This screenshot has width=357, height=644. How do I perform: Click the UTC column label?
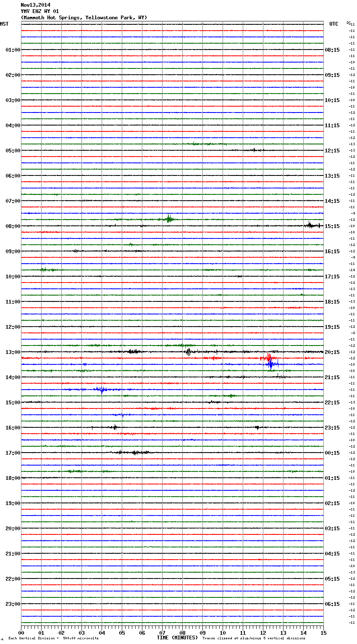pos(334,24)
